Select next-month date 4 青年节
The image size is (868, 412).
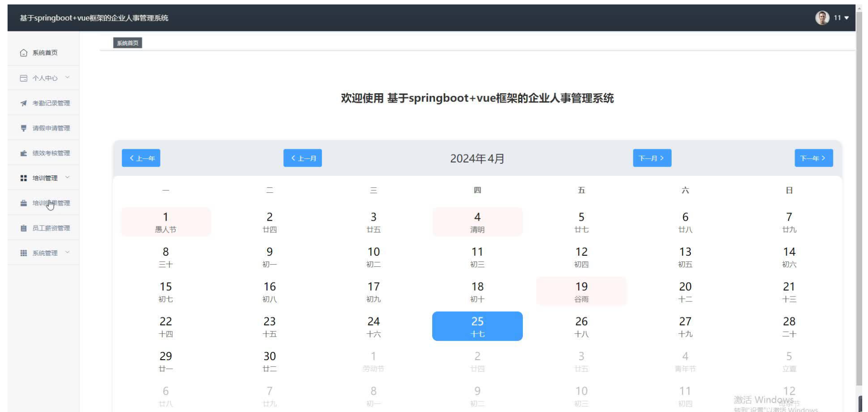[685, 361]
